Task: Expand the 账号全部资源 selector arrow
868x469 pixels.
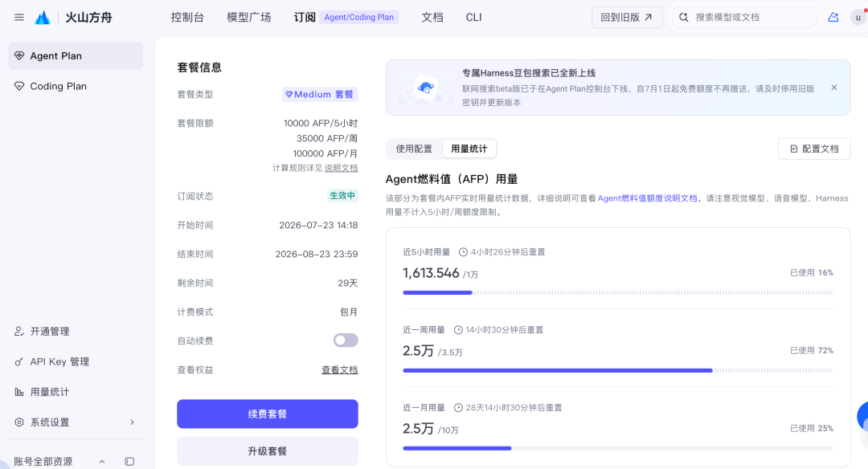Action: coord(102,461)
